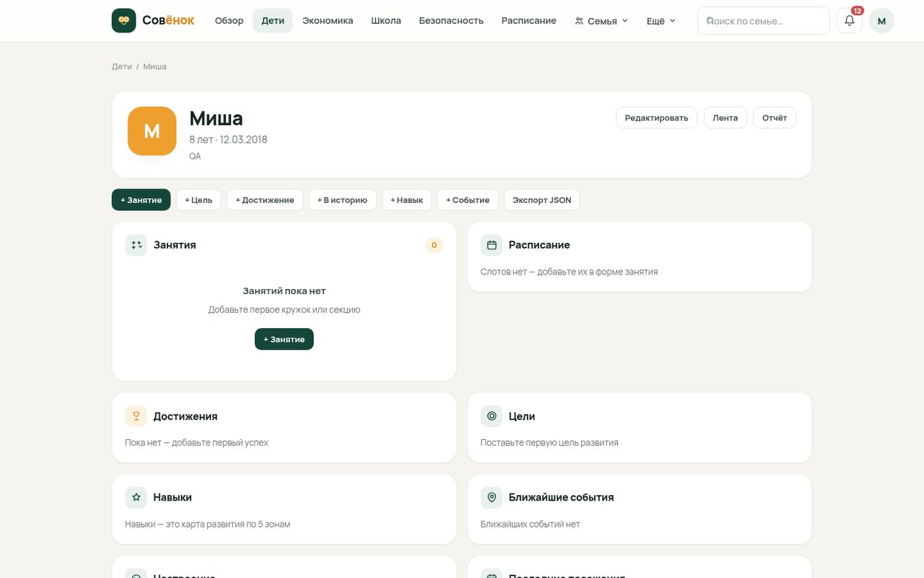Click the Занятия card icon
924x578 pixels.
point(136,245)
